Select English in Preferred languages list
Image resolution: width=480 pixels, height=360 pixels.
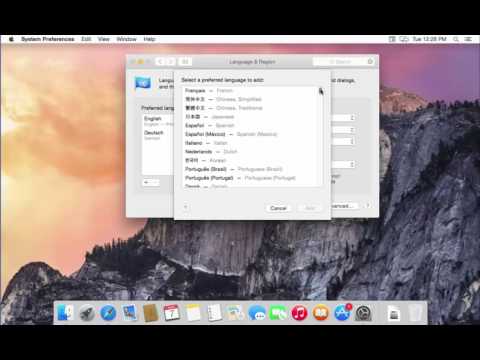coord(158,121)
